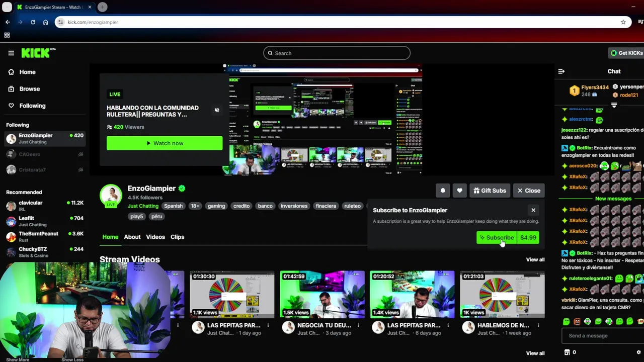Click the $4.99 price button

pos(528,238)
